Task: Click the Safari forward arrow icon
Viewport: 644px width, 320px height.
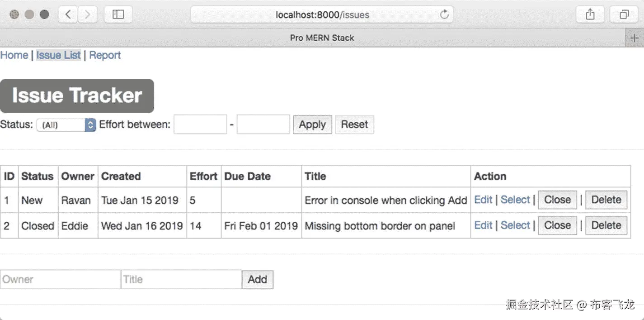Action: coord(88,14)
